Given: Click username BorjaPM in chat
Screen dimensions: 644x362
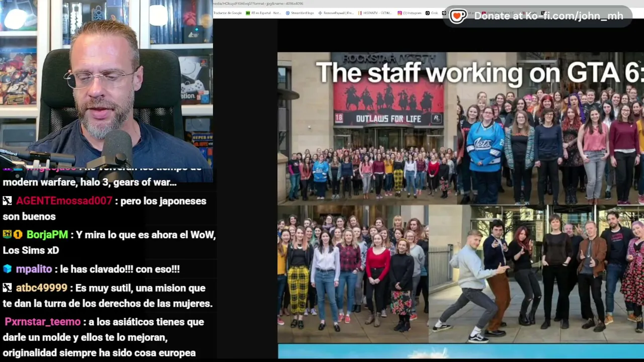Looking at the screenshot, I should [47, 235].
